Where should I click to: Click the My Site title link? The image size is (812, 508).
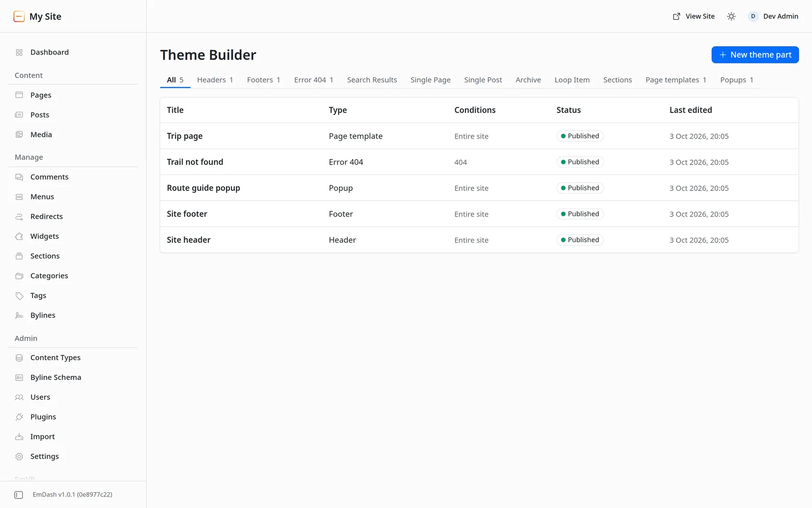pyautogui.click(x=45, y=16)
